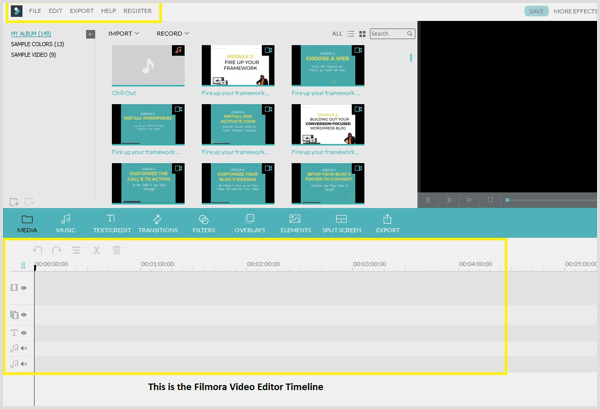The height and width of the screenshot is (409, 600).
Task: Open the REGISTER menu
Action: pyautogui.click(x=137, y=11)
